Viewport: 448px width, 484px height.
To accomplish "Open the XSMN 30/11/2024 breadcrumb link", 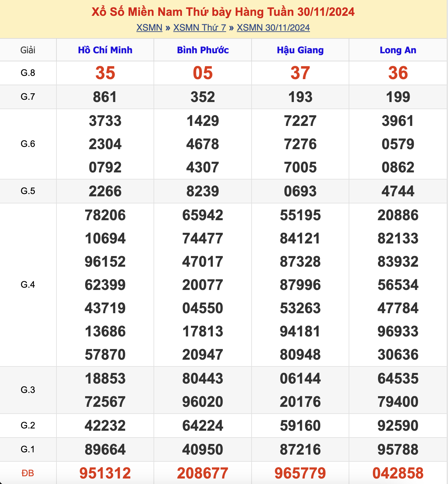I will point(273,28).
